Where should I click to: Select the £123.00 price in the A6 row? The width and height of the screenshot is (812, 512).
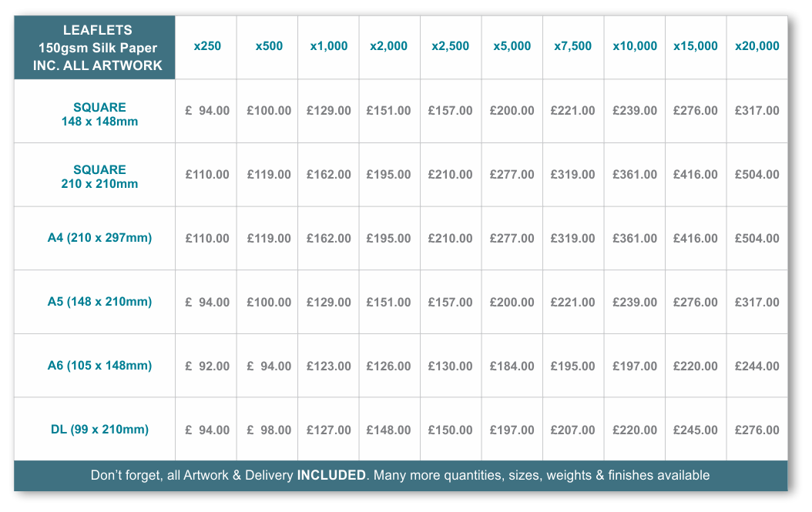329,366
